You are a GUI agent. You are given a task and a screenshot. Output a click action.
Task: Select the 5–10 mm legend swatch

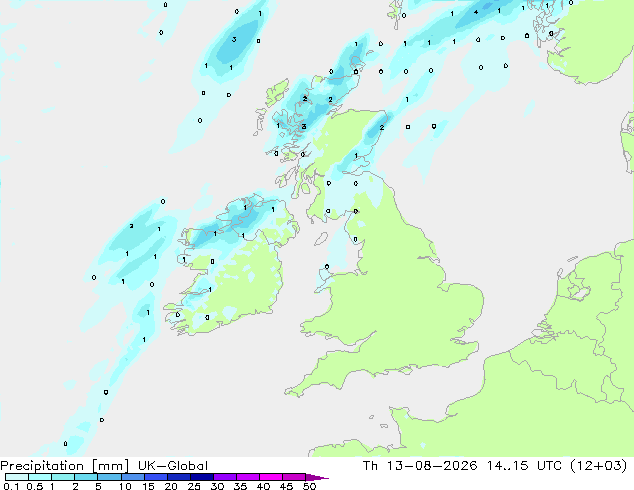[x=109, y=477]
